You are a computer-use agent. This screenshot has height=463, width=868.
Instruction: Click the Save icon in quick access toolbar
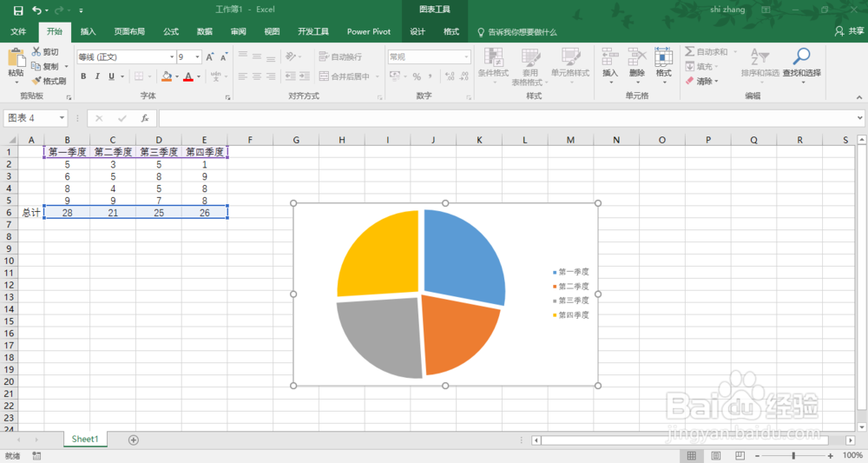(x=18, y=10)
